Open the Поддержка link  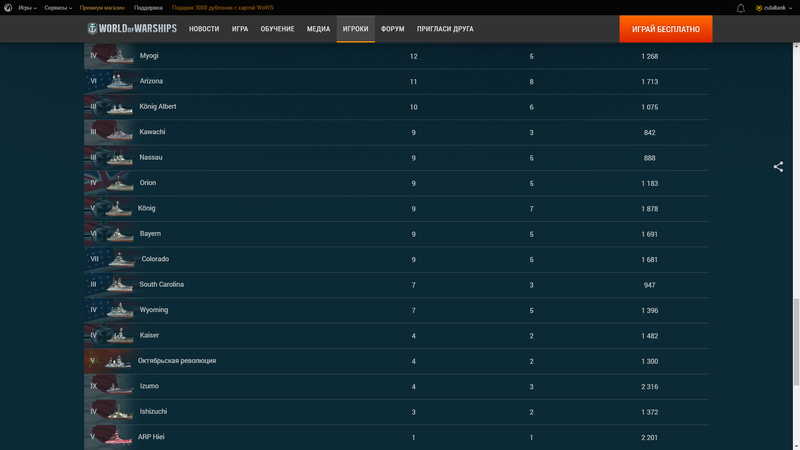coord(148,8)
